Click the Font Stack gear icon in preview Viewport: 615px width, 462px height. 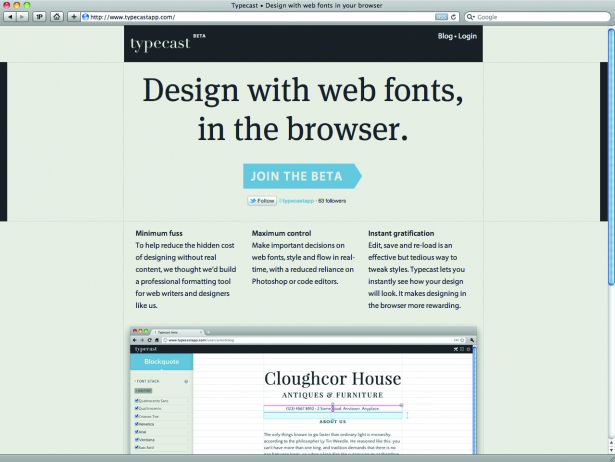coord(186,381)
